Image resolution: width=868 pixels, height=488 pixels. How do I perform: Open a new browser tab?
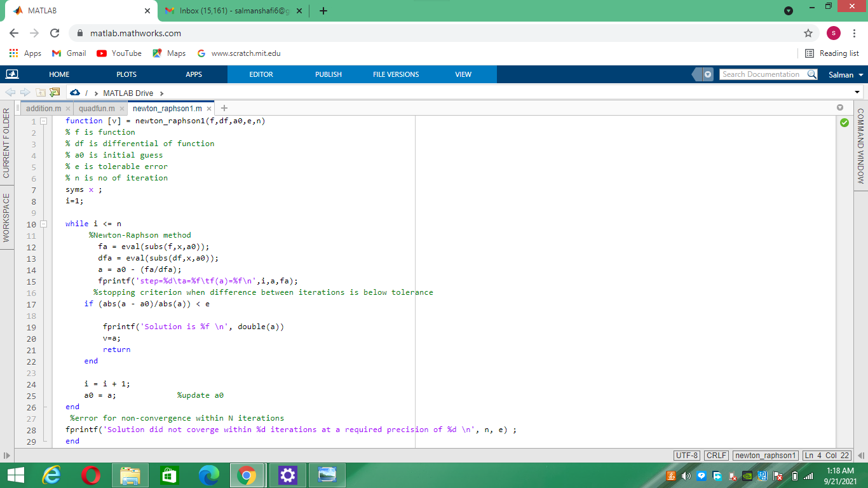(323, 11)
